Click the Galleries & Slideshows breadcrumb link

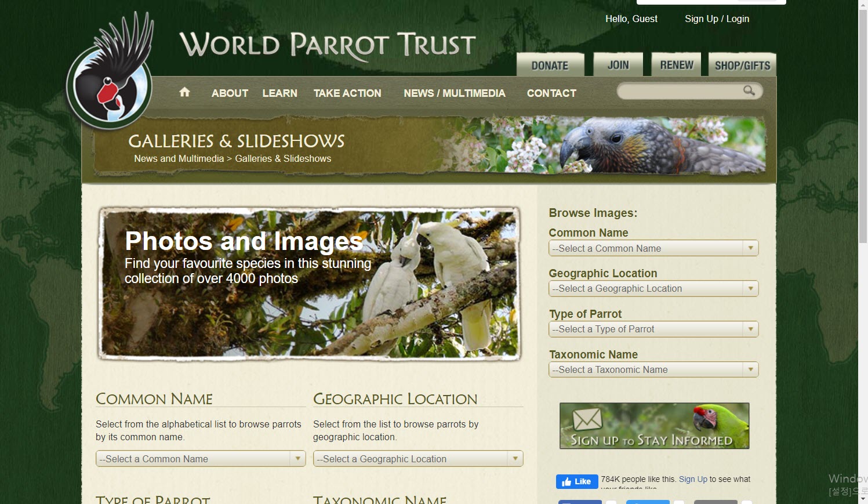(x=283, y=158)
